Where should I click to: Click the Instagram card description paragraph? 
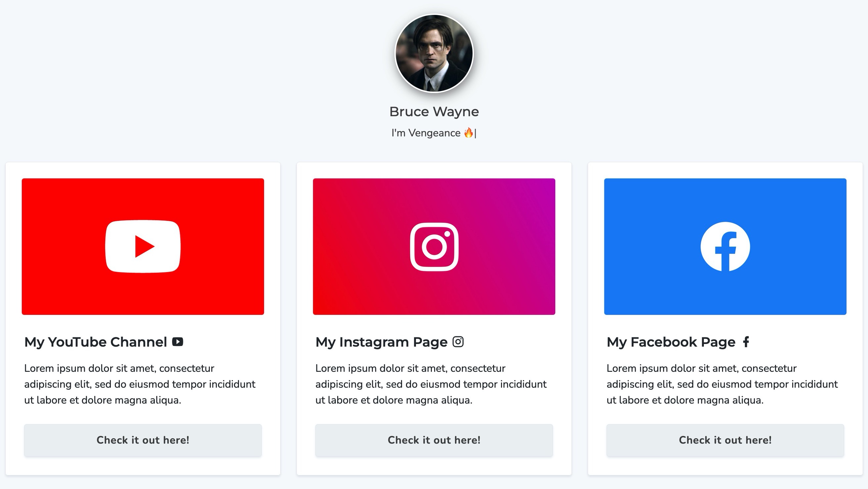431,384
